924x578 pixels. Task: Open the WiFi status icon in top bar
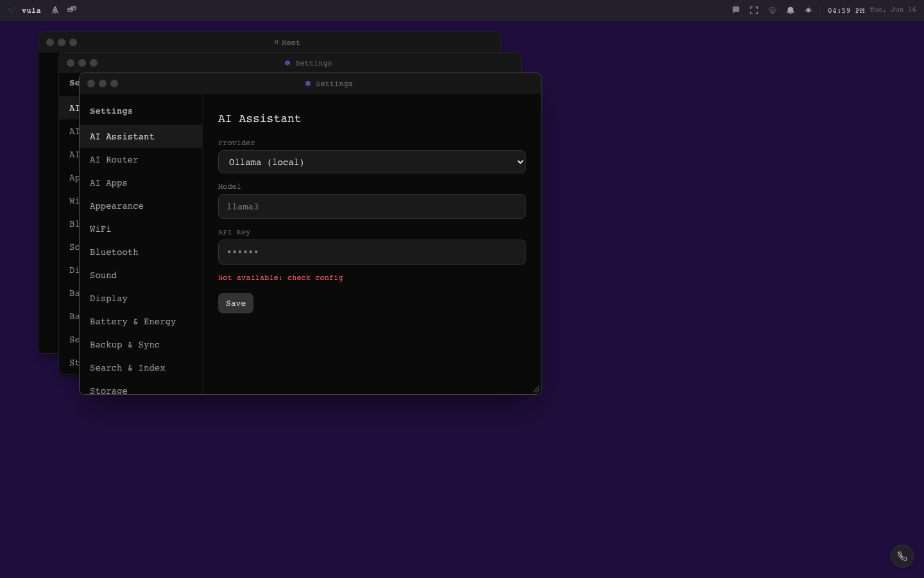(x=773, y=10)
